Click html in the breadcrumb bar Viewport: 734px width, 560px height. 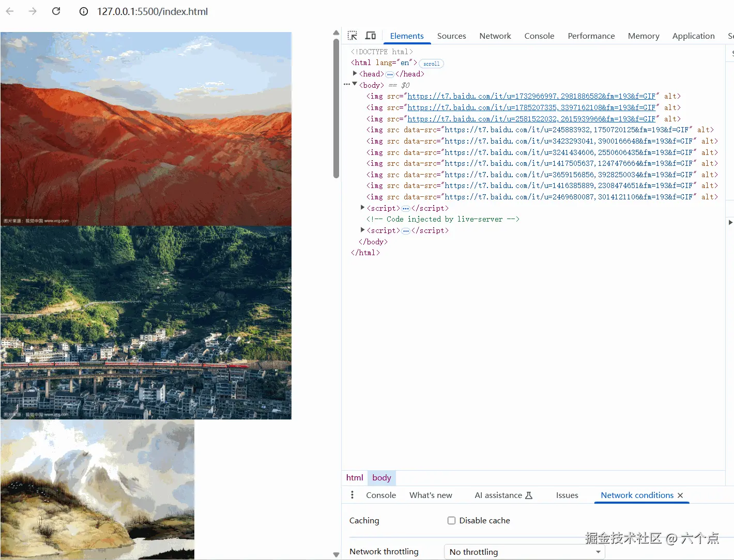click(x=355, y=478)
